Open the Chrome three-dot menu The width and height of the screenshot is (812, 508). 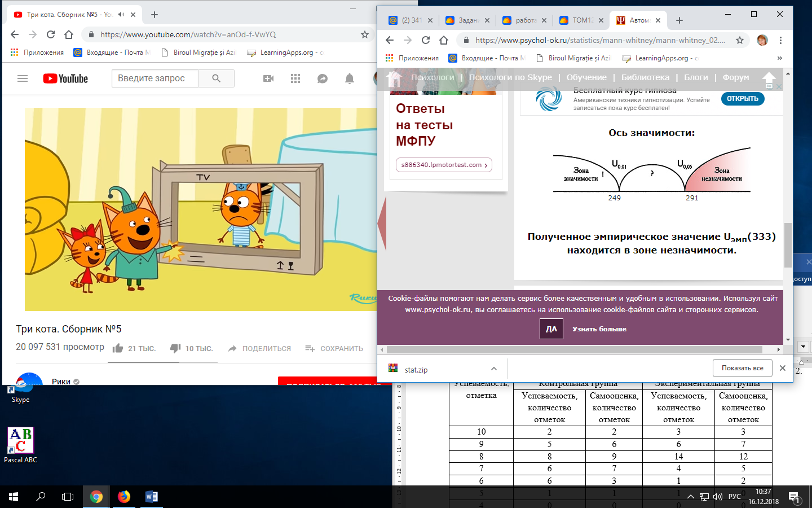(780, 40)
